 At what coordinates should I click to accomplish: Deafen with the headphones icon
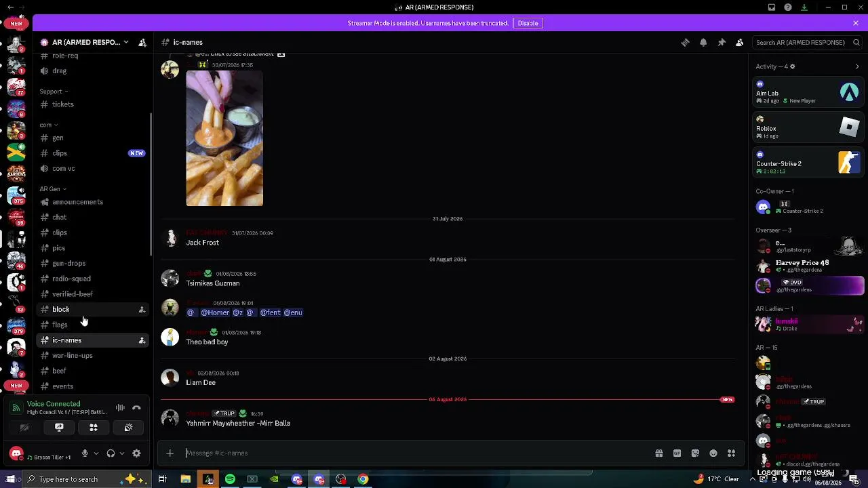click(x=111, y=453)
